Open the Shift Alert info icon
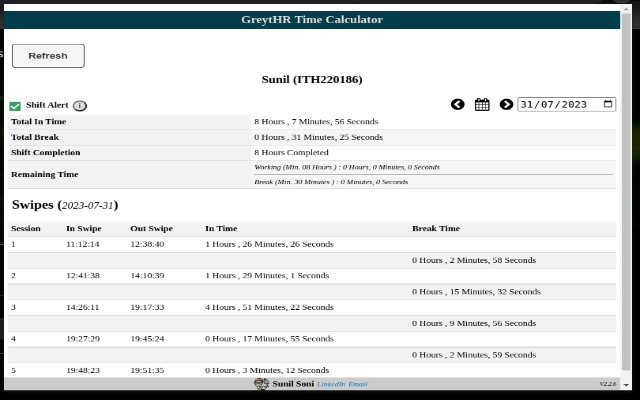The width and height of the screenshot is (640, 400). 80,106
